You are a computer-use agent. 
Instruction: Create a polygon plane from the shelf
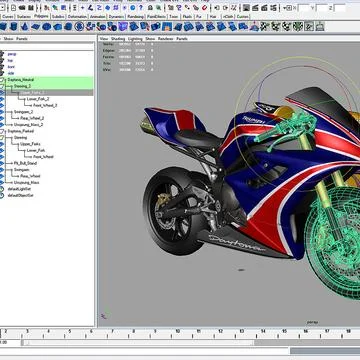(x=36, y=26)
